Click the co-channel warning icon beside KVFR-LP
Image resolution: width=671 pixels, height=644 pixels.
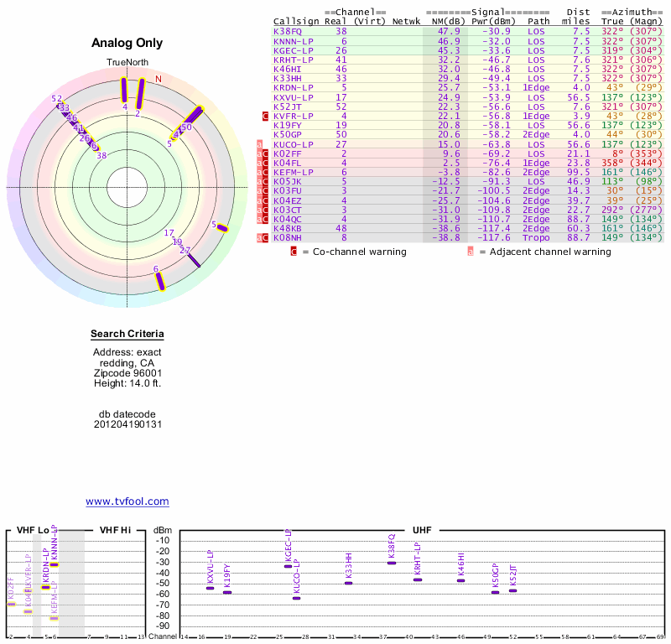coord(265,116)
